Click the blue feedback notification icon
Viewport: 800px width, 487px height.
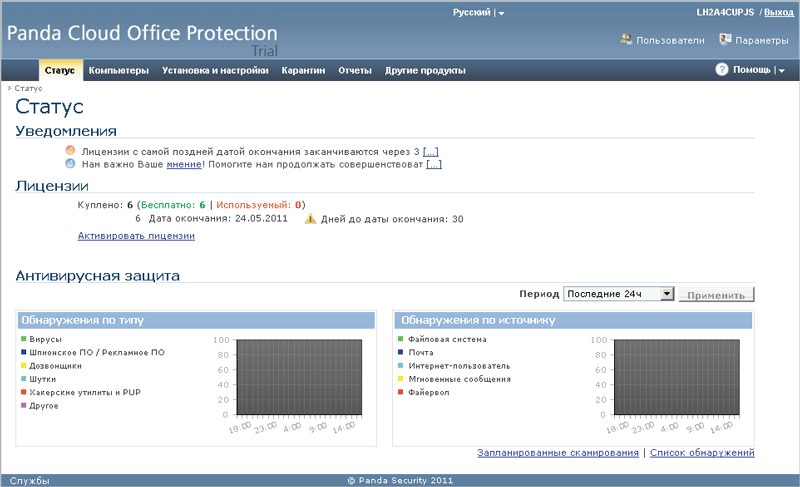tap(70, 163)
